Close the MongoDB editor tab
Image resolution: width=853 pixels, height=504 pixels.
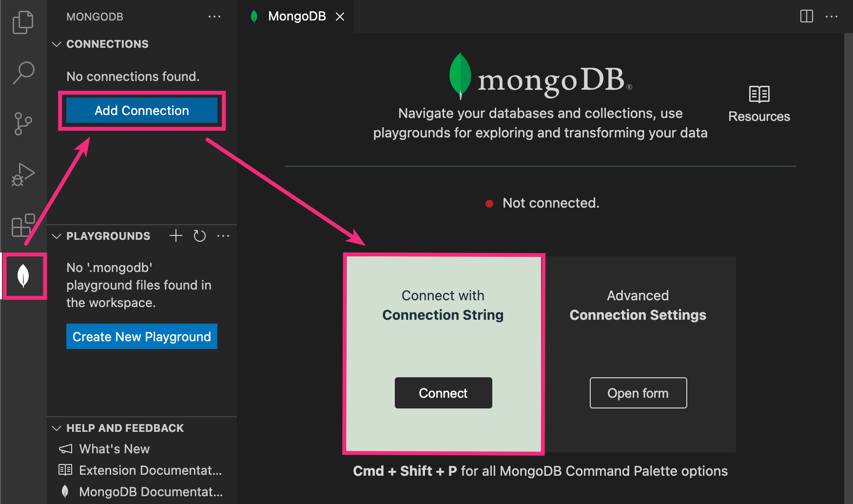[340, 17]
